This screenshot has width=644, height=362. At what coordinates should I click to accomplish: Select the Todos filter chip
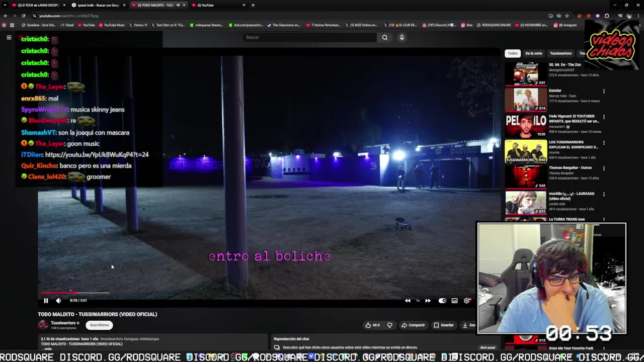(513, 53)
